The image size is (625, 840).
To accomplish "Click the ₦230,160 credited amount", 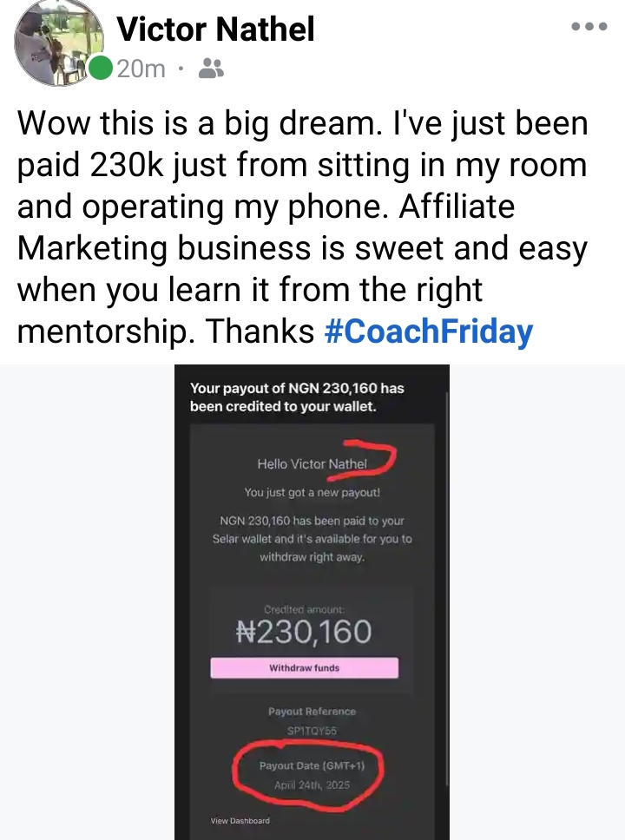I will [x=304, y=632].
